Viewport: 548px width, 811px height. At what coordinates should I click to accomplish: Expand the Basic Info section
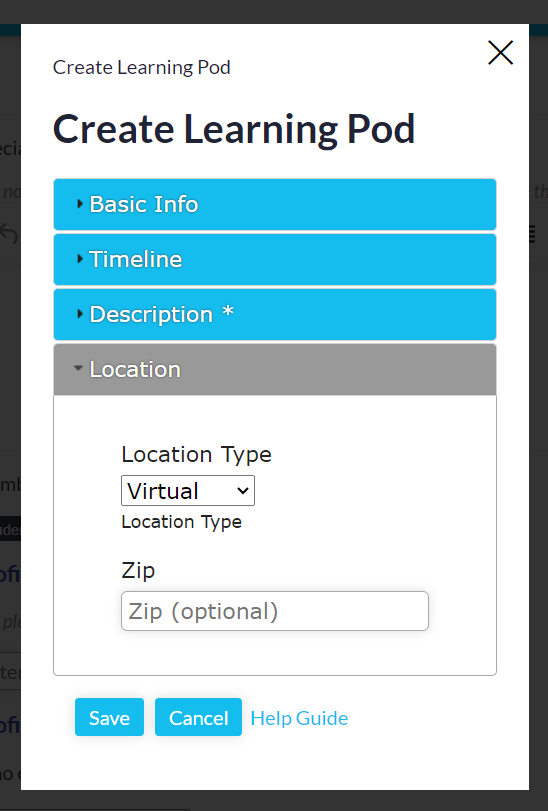pyautogui.click(x=275, y=204)
